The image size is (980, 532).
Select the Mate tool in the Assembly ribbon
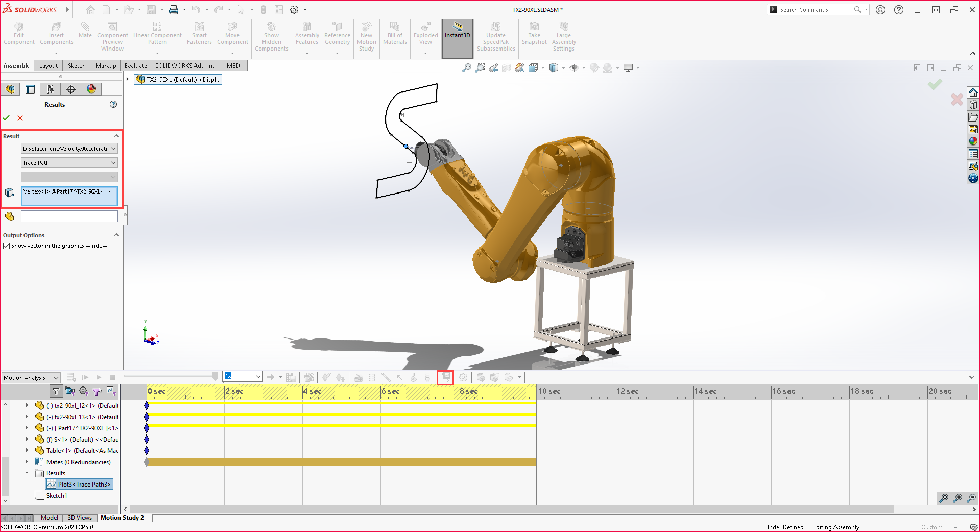click(x=85, y=31)
